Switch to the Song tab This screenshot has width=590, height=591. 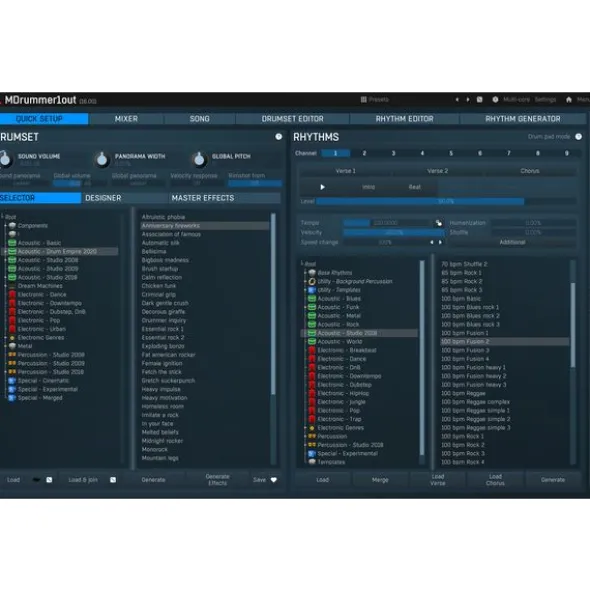pos(199,119)
